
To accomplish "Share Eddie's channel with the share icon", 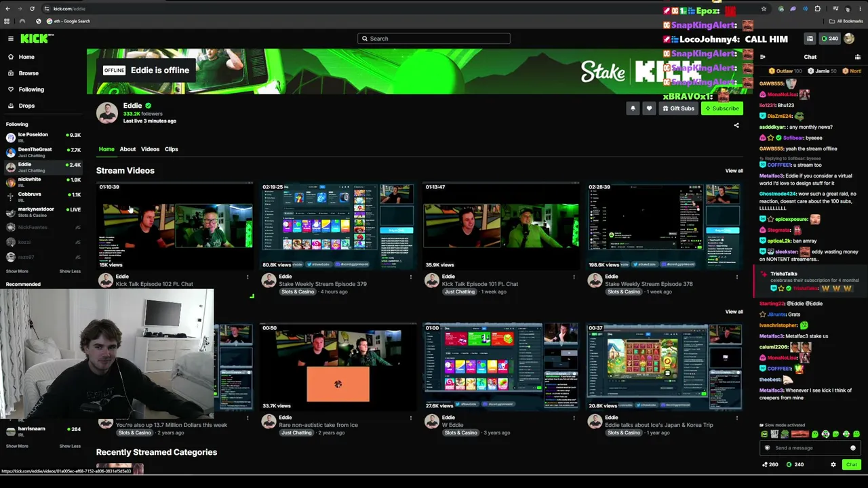I will pyautogui.click(x=736, y=125).
